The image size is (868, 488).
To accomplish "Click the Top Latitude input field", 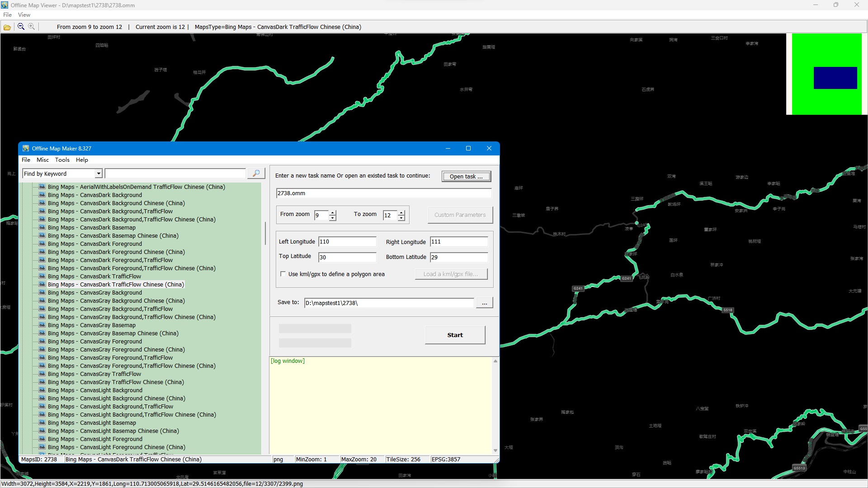I will click(347, 257).
